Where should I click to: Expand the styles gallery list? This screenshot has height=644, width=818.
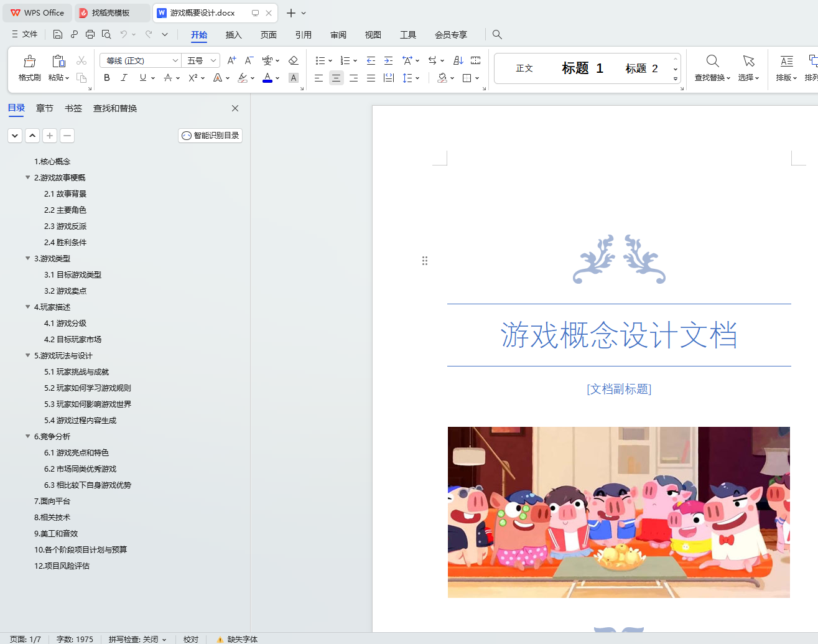click(x=676, y=79)
